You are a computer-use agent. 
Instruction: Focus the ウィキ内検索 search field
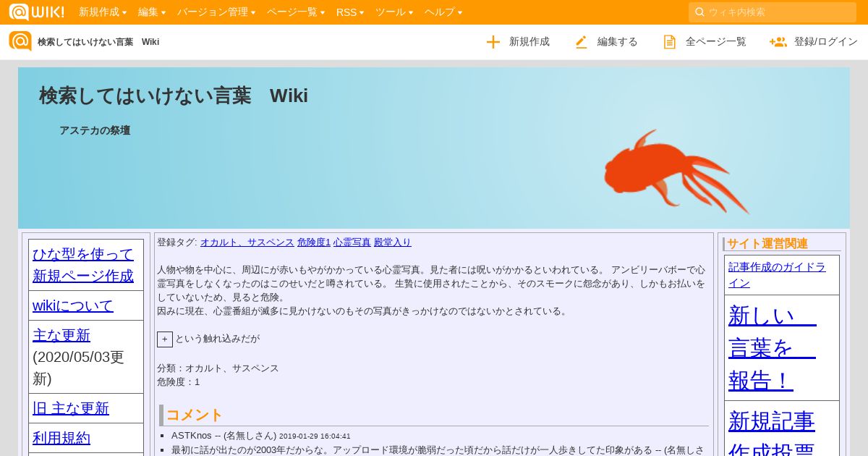[773, 12]
